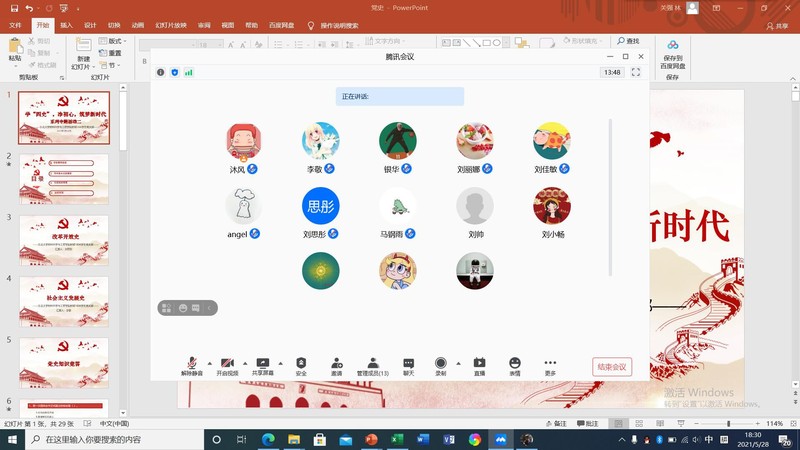The height and width of the screenshot is (450, 800).
Task: Click the Share Screen icon
Action: [263, 364]
